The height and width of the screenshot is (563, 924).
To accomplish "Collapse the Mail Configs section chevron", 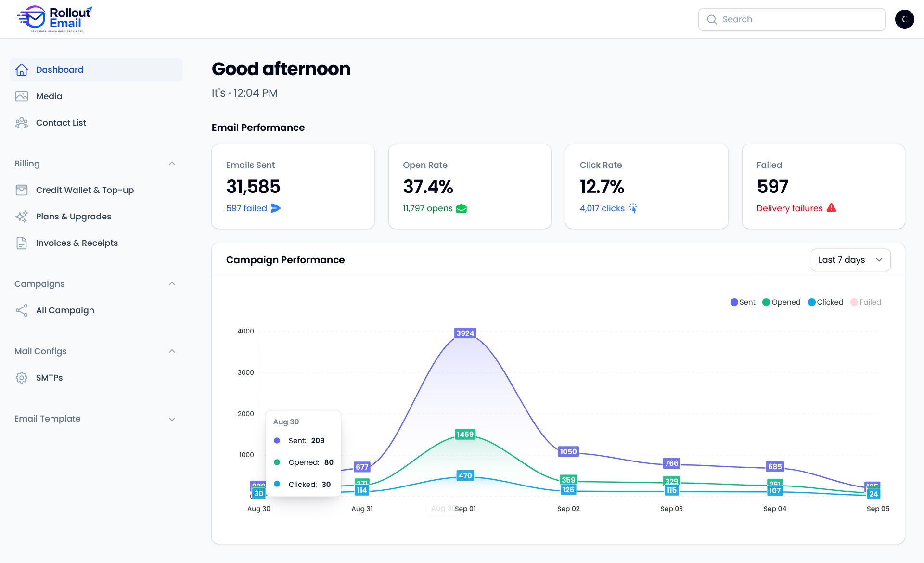I will point(172,351).
